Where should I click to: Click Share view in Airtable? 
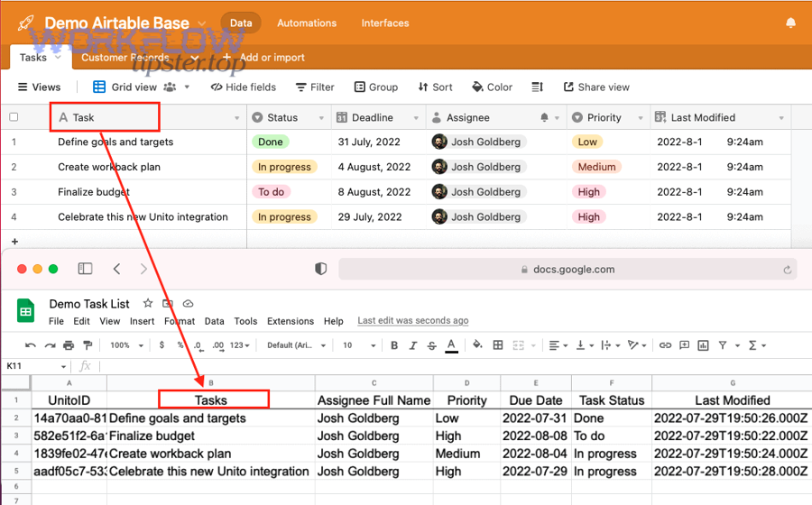(x=596, y=87)
